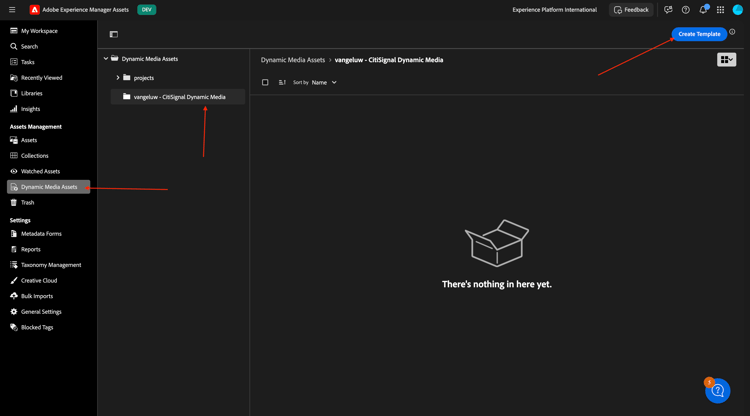Open Blocked Tags

pos(37,327)
